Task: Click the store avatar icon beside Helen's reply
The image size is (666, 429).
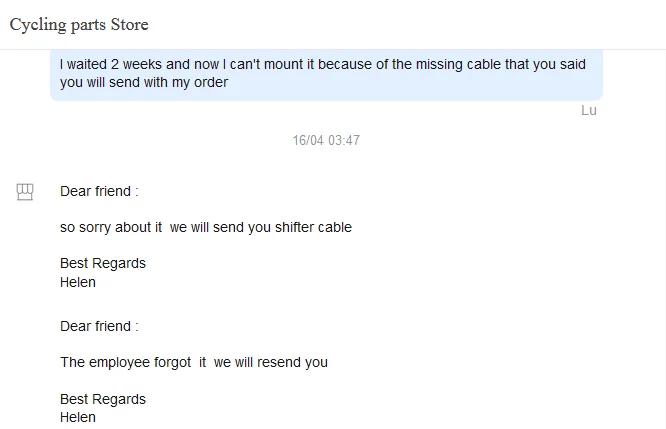Action: [25, 192]
